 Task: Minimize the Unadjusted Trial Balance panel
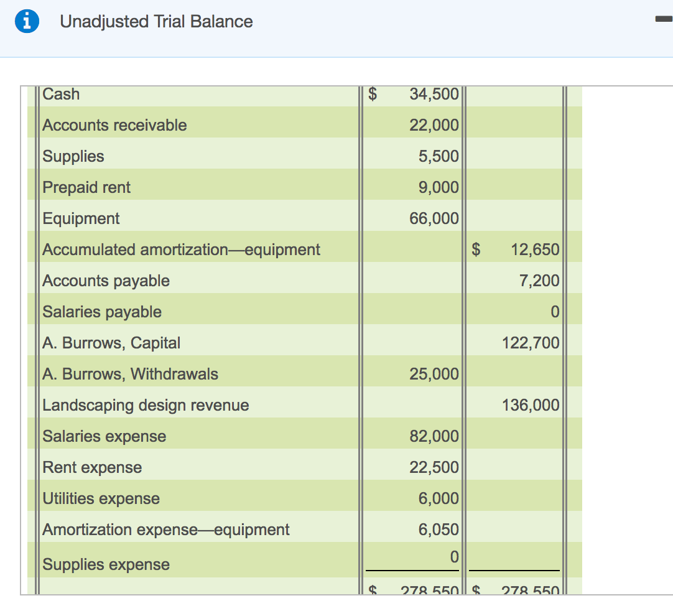pyautogui.click(x=664, y=19)
